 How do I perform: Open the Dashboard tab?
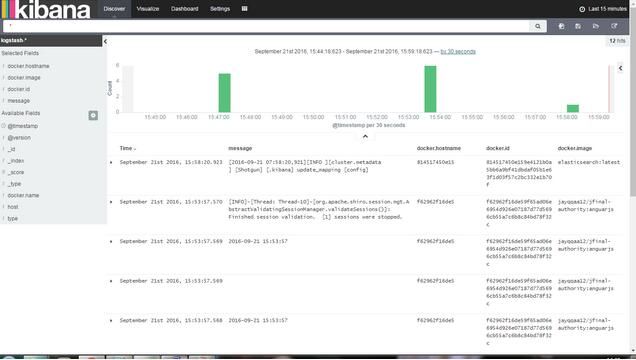(185, 9)
